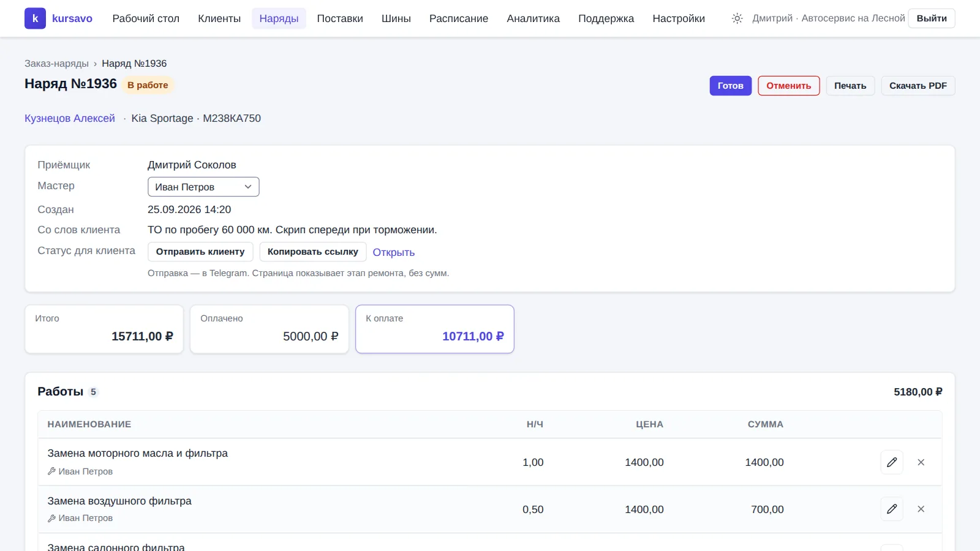
Task: Click the Работы total 5180,00 ₽
Action: pyautogui.click(x=918, y=392)
